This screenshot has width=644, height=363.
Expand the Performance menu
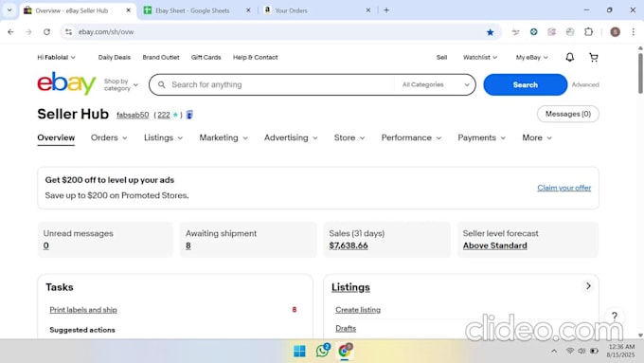click(x=411, y=137)
